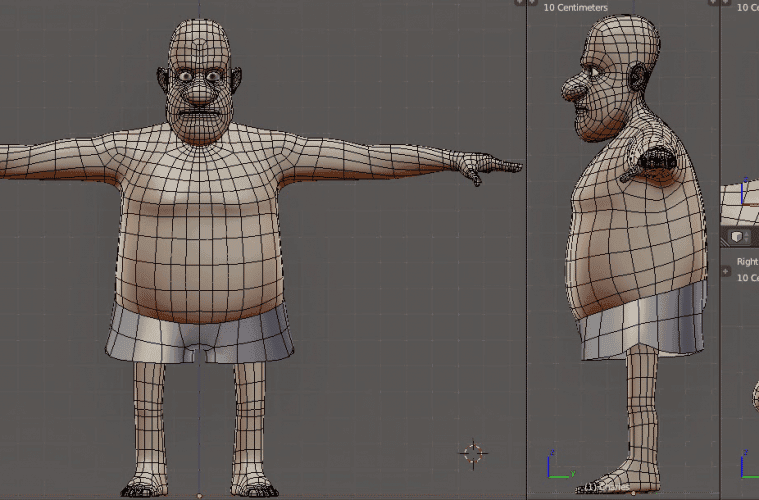Click divider between front and side viewports
Screen dimensions: 759x500
tap(527, 250)
